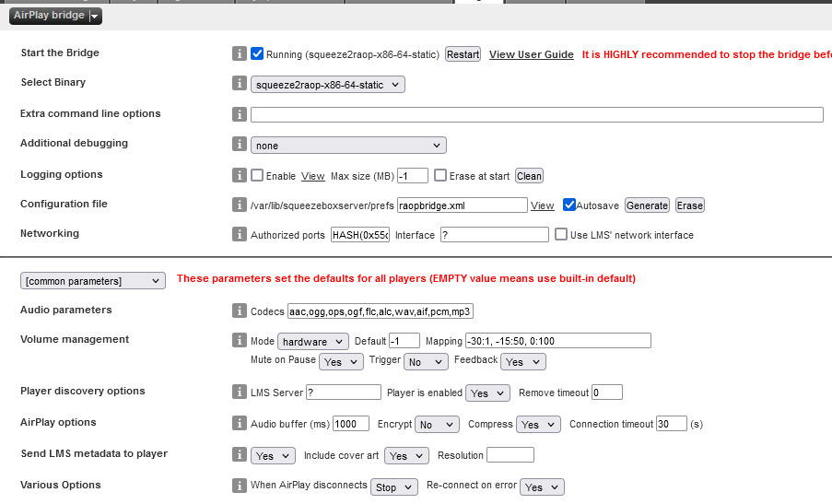Open the Compress dropdown
The image size is (832, 504).
(x=538, y=424)
